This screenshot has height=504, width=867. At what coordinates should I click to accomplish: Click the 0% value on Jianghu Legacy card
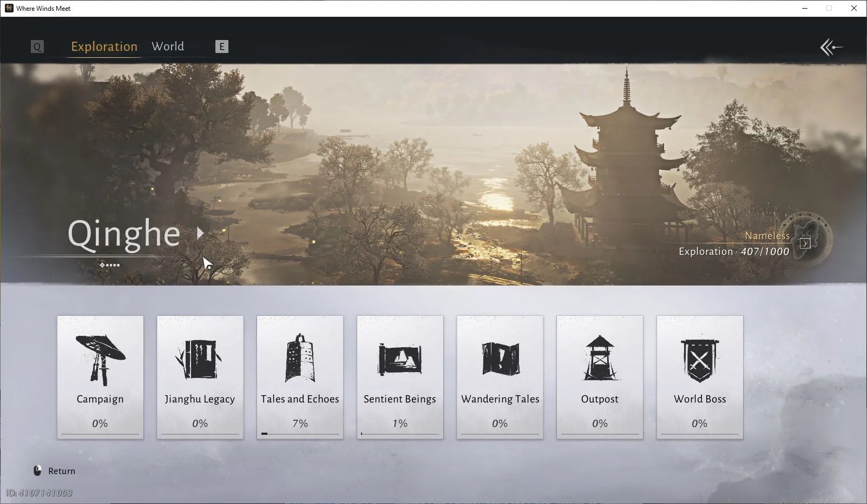coord(200,423)
